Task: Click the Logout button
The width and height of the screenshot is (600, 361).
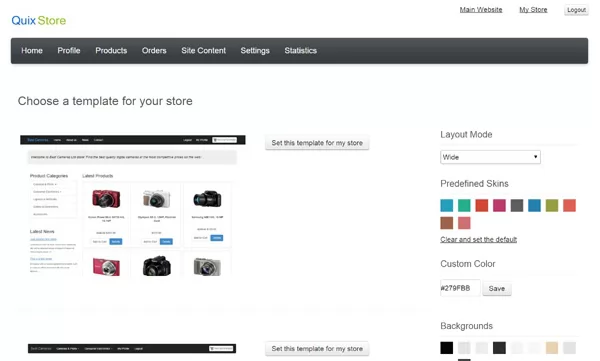Action: (576, 10)
